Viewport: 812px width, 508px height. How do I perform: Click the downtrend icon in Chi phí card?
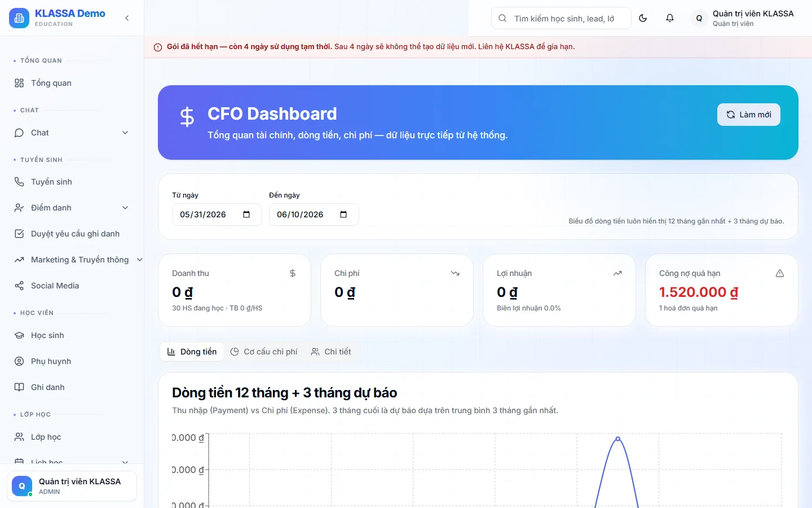(455, 273)
